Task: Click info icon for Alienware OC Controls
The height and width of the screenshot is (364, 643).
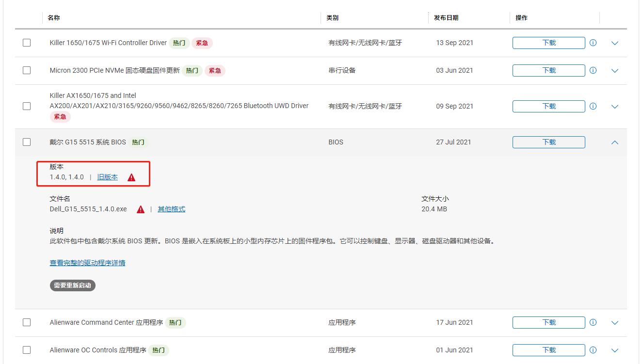Action: (x=593, y=349)
